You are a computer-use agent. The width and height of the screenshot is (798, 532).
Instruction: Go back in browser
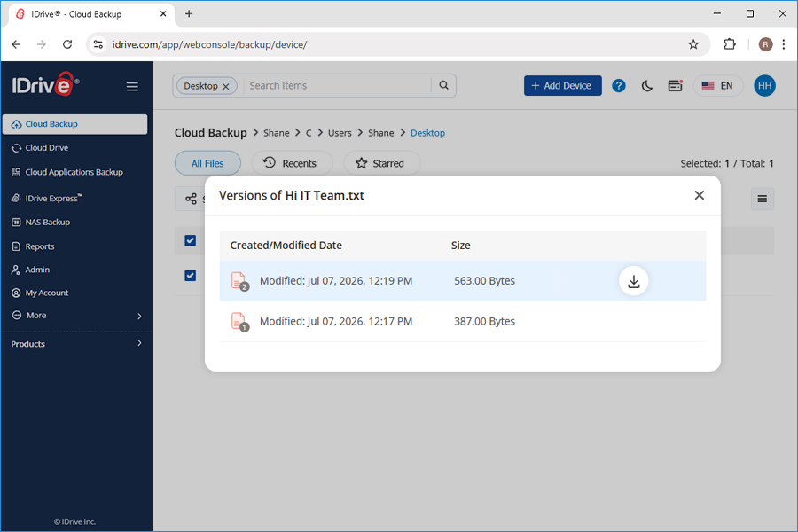[x=16, y=45]
